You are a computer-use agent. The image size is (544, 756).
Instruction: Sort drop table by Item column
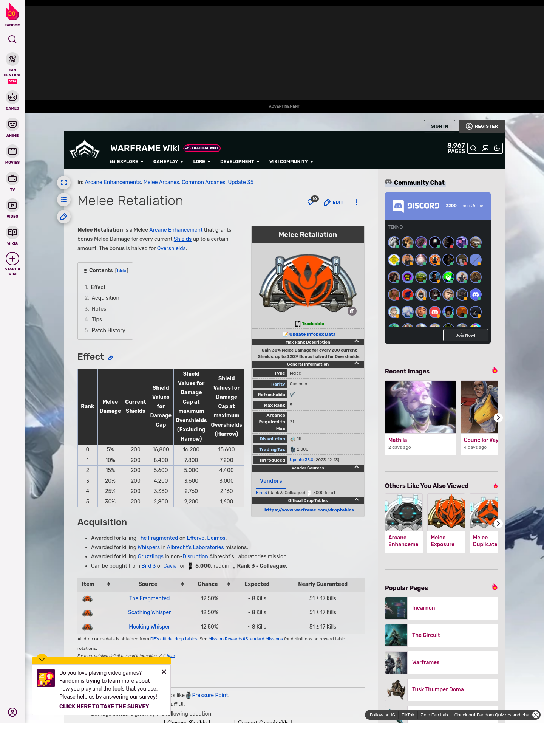(108, 584)
